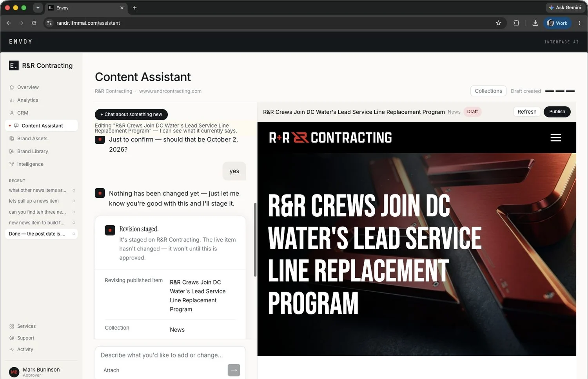
Task: Click the Attach option in message box
Action: tap(111, 370)
